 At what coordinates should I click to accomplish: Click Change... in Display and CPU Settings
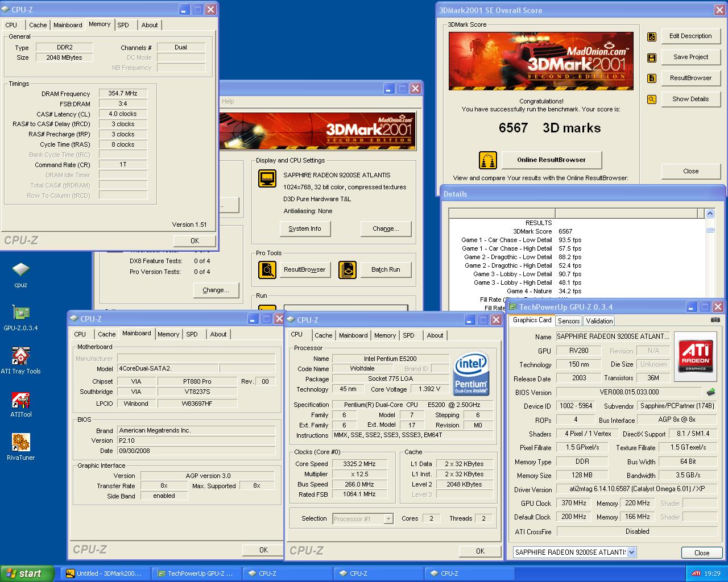(386, 229)
